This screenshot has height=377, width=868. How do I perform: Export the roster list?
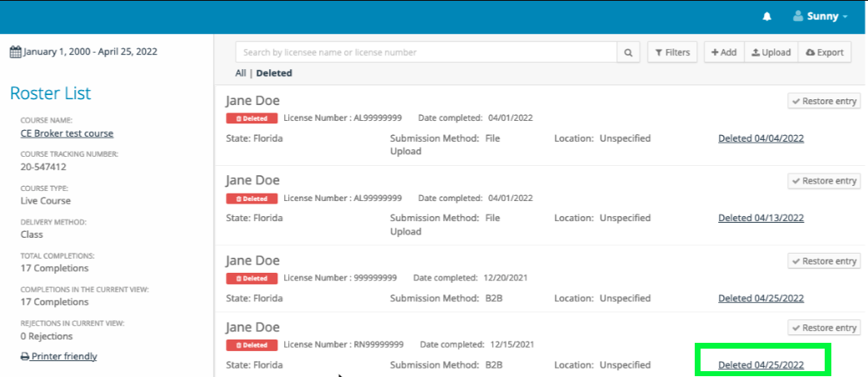tap(825, 53)
